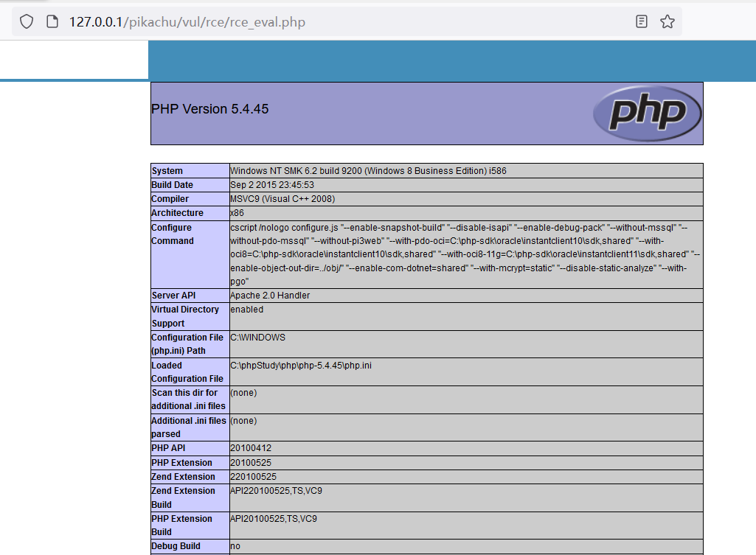
Task: Click the cscript /nologo configure.js command text
Action: coord(465,254)
